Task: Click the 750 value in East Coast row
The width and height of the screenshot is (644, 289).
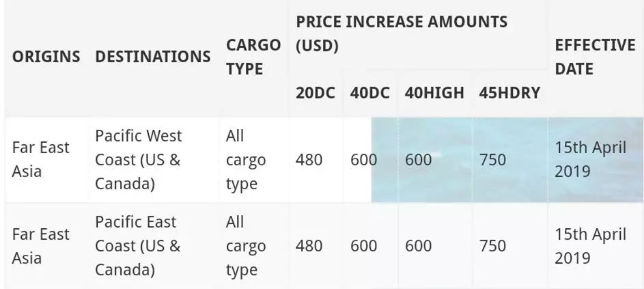Action: [492, 246]
